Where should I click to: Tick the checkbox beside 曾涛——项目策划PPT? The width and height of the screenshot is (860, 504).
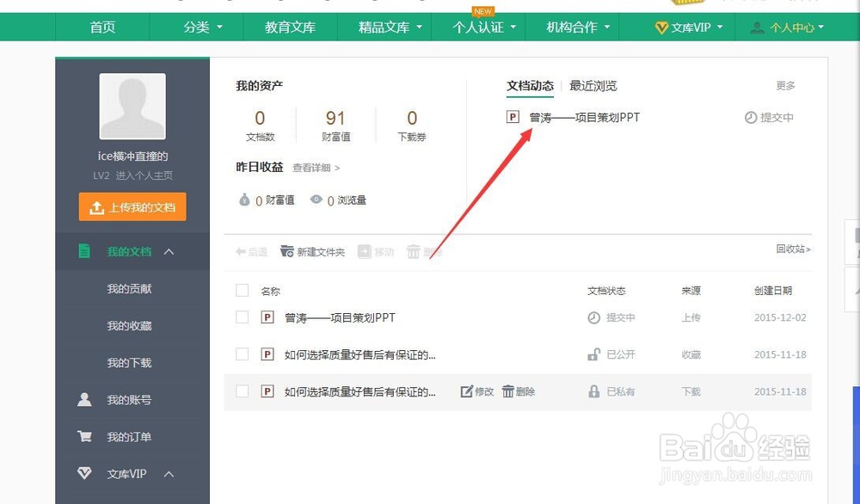242,317
